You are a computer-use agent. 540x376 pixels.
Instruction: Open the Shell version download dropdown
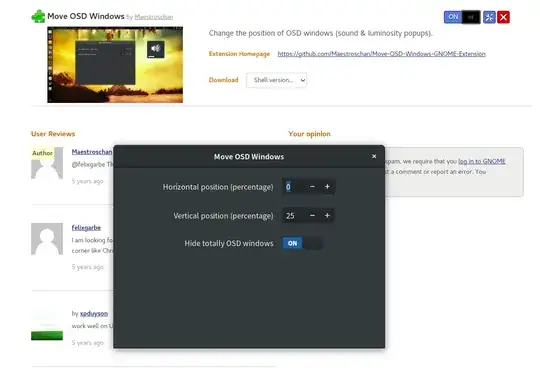click(276, 80)
